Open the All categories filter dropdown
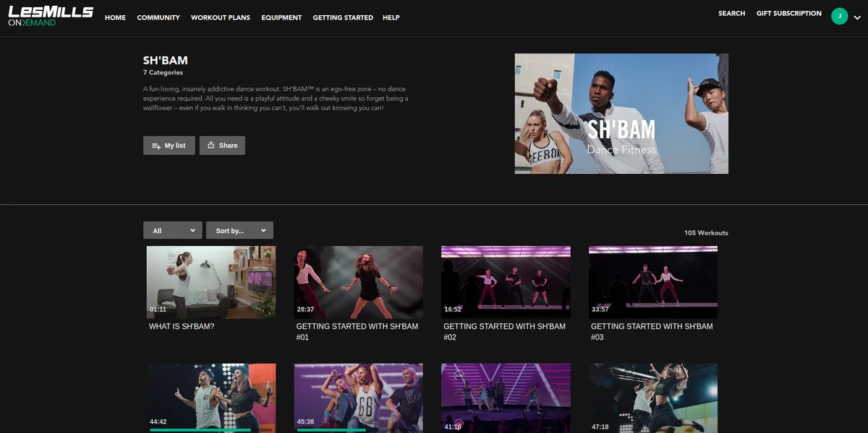The image size is (868, 433). coord(172,230)
